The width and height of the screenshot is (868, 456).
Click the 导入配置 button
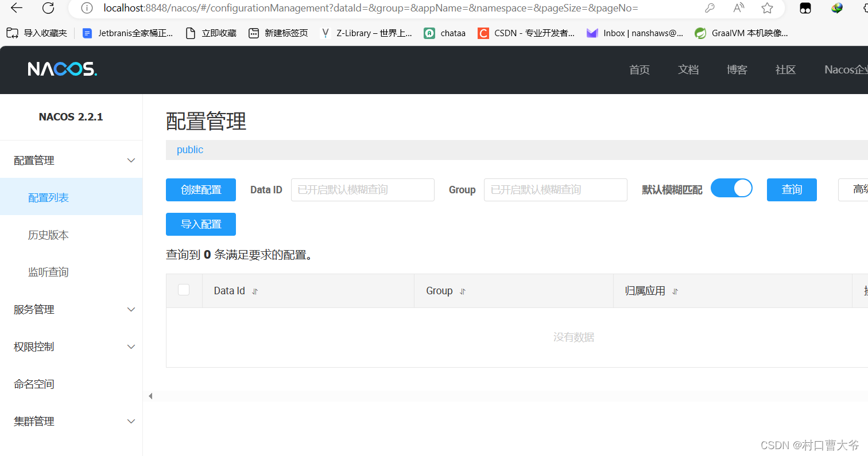click(200, 224)
